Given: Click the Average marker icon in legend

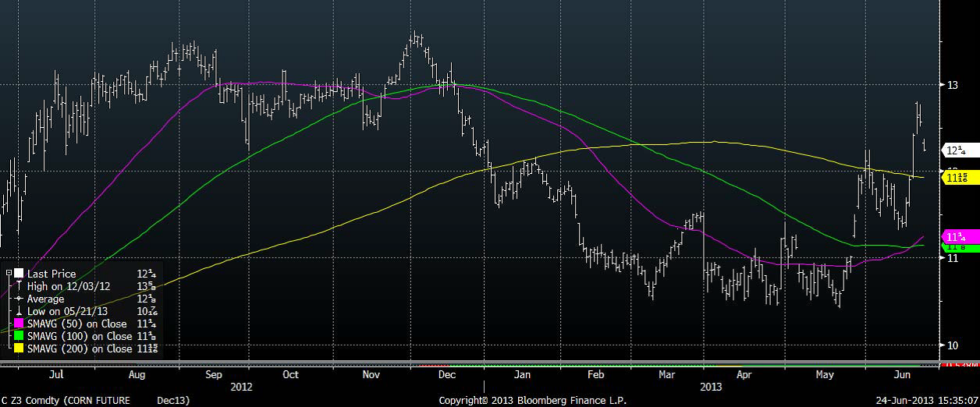Looking at the screenshot, I should [20, 299].
